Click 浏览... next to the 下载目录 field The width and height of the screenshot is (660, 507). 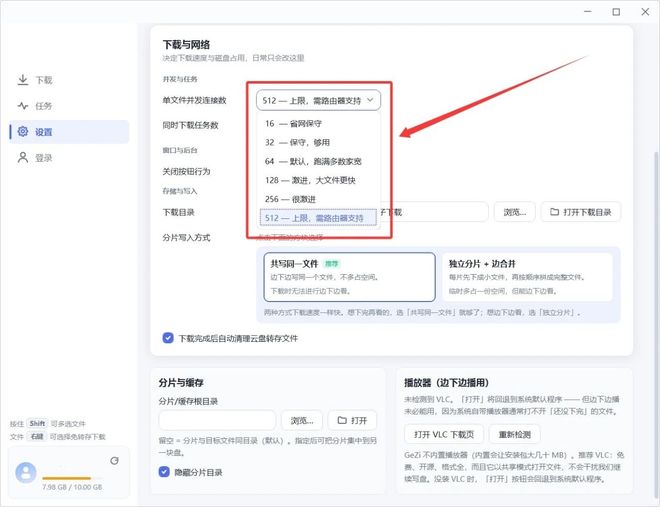[x=514, y=212]
